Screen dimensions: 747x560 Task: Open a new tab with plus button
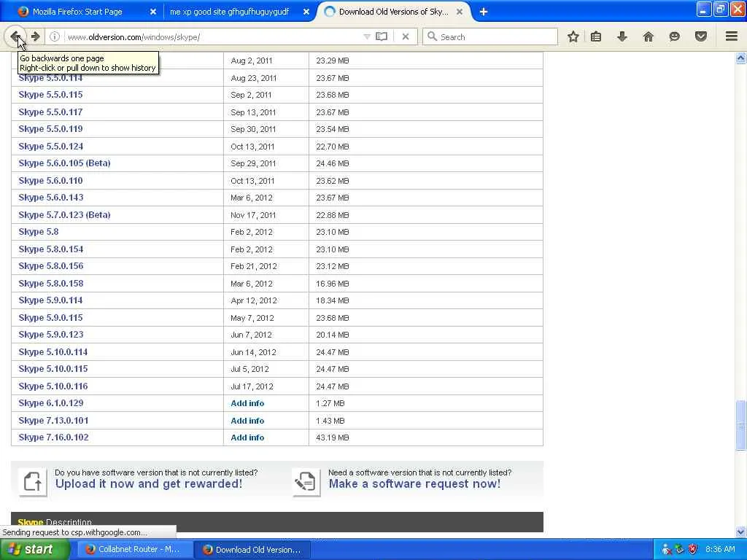coord(484,12)
